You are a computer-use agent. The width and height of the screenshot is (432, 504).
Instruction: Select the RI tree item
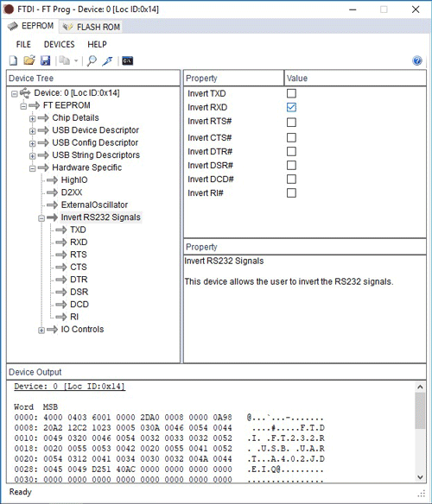click(x=74, y=317)
